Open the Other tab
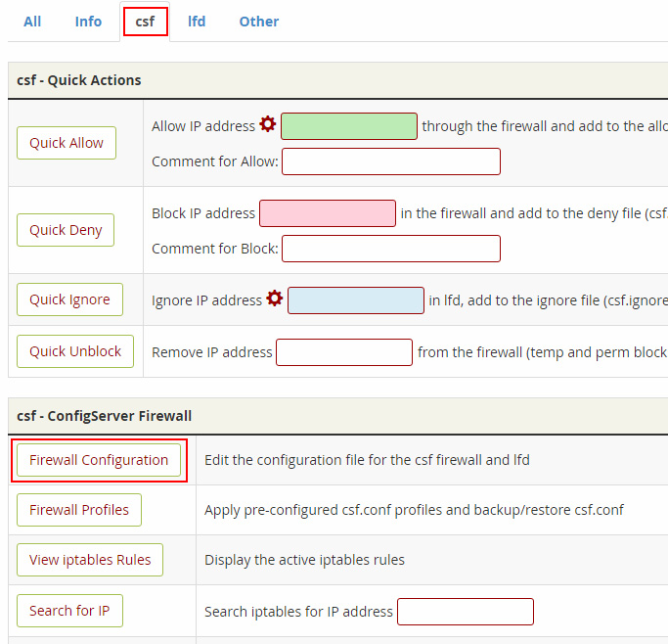The image size is (668, 644). 259,22
